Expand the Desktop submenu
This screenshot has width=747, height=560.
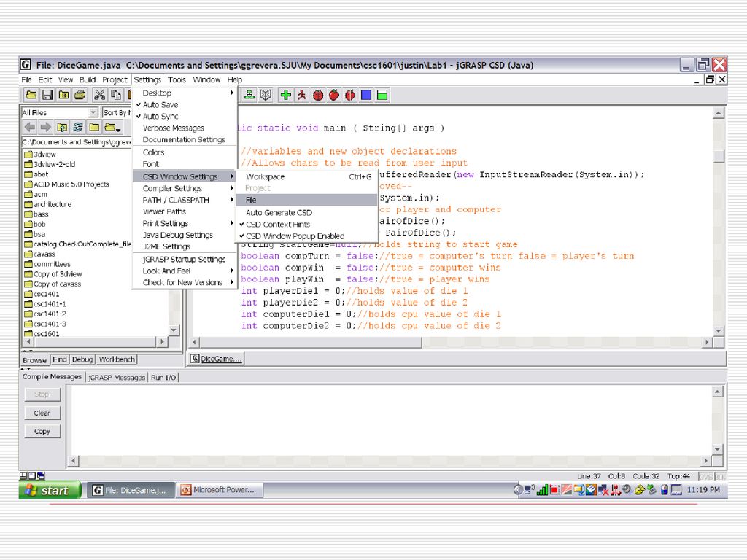pos(185,93)
